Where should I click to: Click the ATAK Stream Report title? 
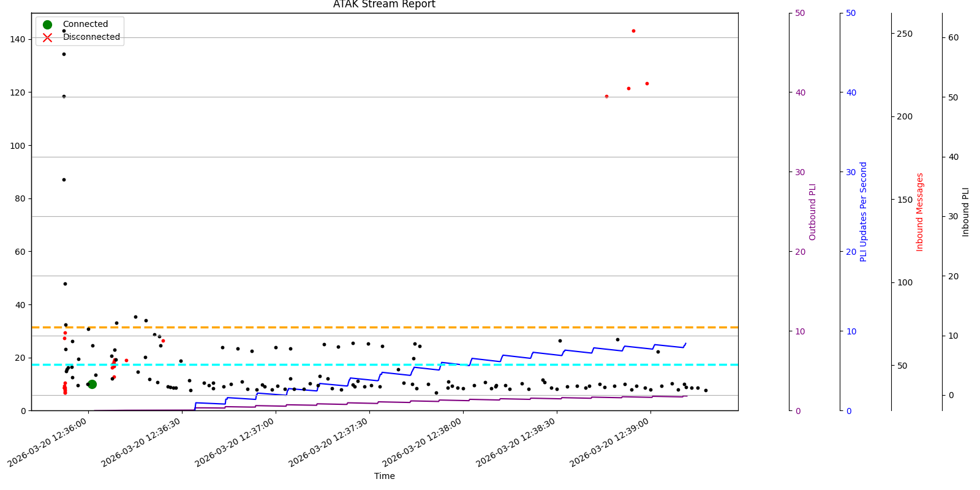point(384,4)
